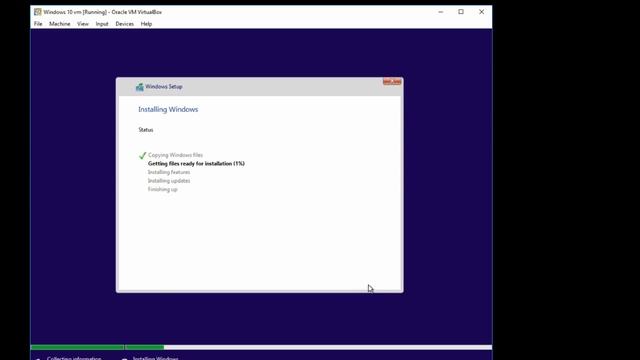
Task: Click 'Getting files ready for installation (1%)' line
Action: click(x=196, y=164)
